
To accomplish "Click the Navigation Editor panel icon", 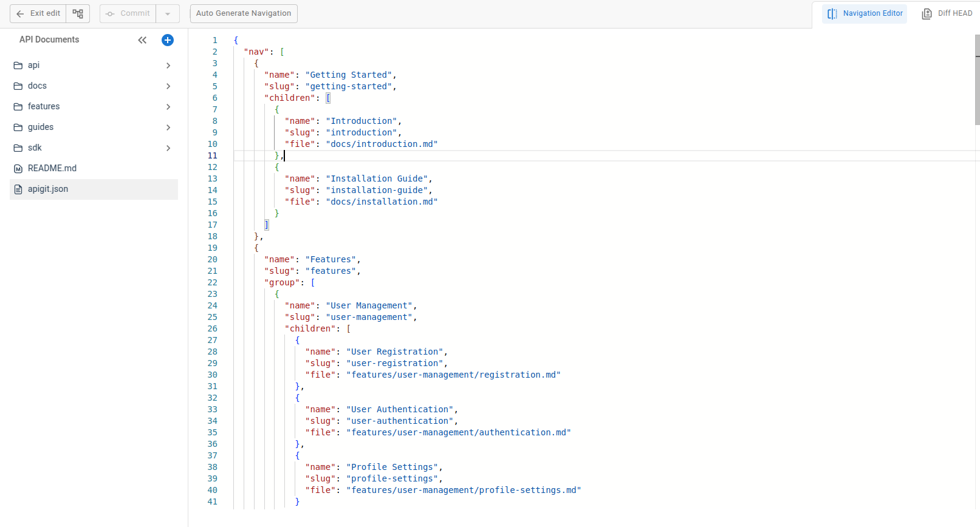I will pos(832,13).
